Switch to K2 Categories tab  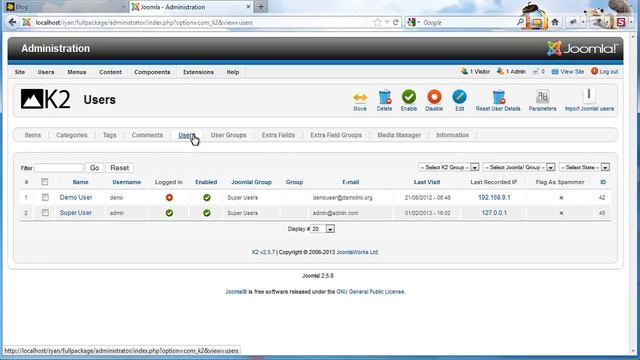(72, 135)
